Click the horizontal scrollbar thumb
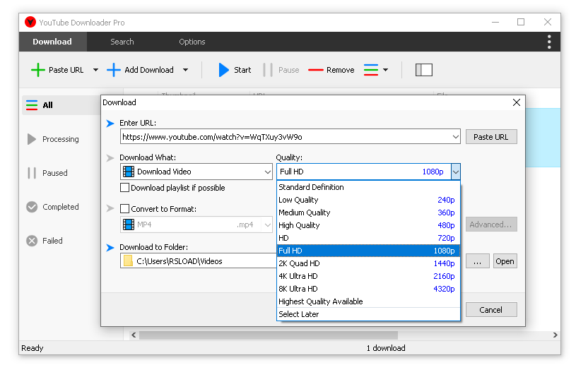The width and height of the screenshot is (588, 377). click(268, 335)
